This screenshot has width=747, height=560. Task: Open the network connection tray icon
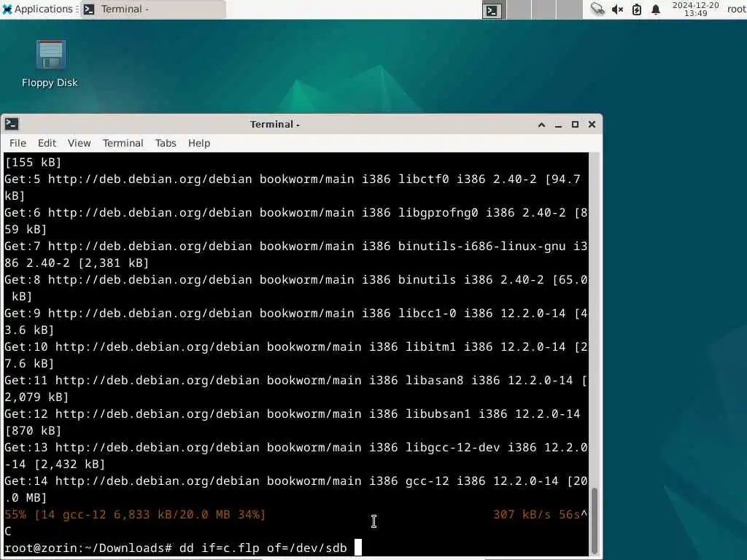[597, 9]
